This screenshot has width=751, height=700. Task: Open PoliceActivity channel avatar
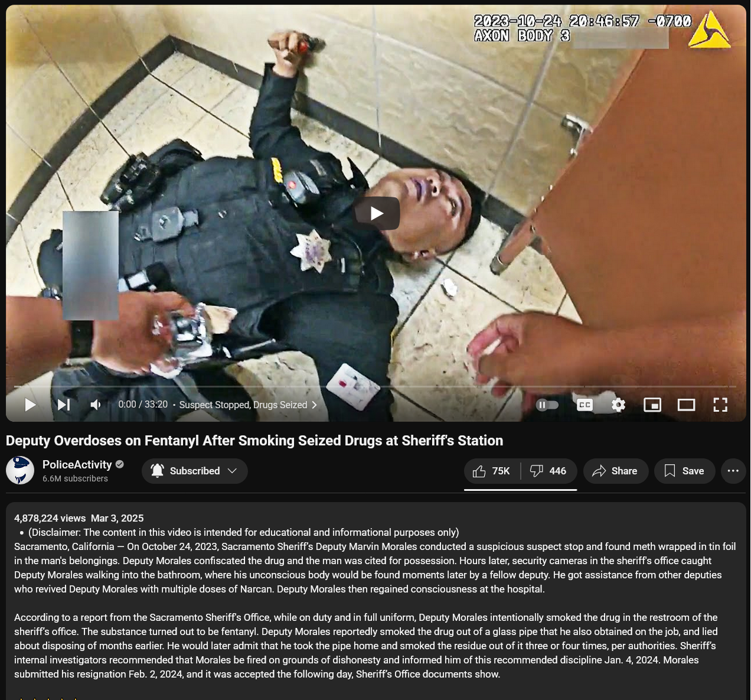click(20, 470)
